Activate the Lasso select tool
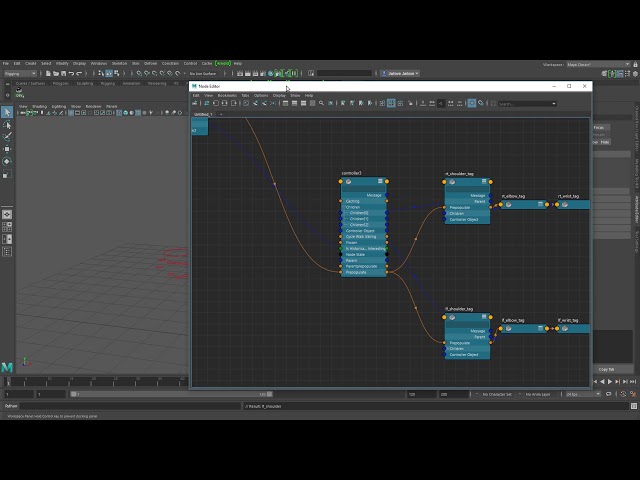Image resolution: width=640 pixels, height=480 pixels. (7, 124)
